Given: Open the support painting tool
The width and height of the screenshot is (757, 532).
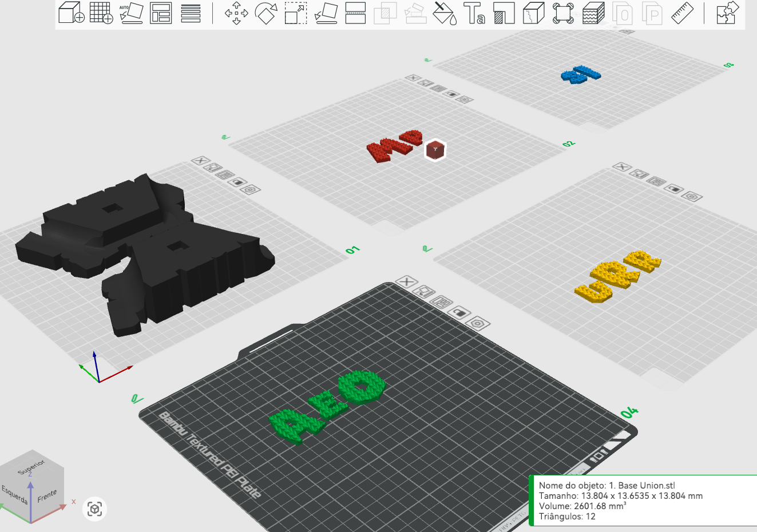Looking at the screenshot, I should [504, 13].
